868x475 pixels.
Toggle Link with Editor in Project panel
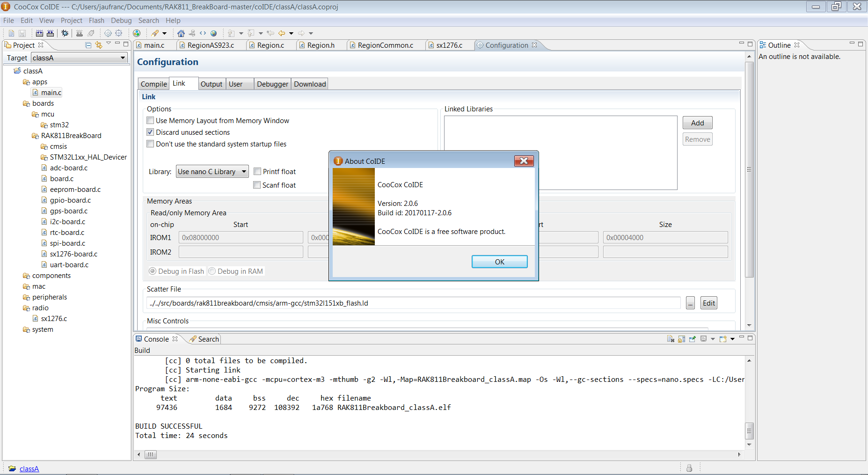[x=98, y=45]
